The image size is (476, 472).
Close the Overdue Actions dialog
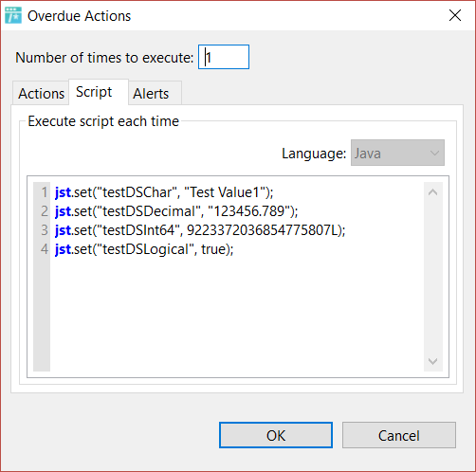455,15
